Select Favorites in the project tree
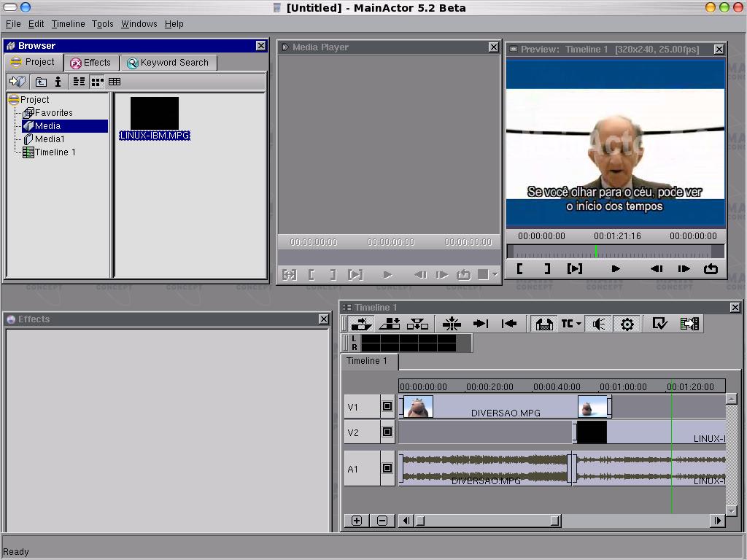 coord(53,113)
